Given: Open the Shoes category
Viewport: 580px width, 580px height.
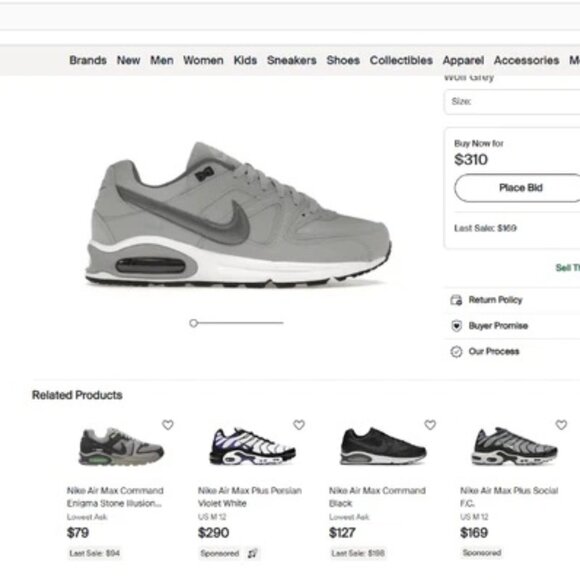Looking at the screenshot, I should pos(343,60).
